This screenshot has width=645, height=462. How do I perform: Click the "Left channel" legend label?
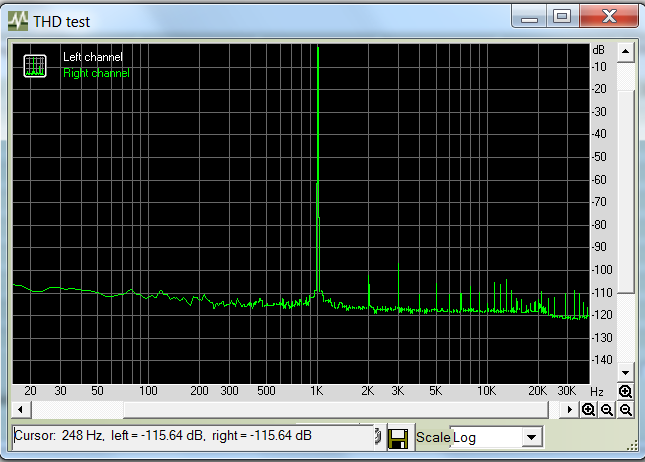click(93, 57)
